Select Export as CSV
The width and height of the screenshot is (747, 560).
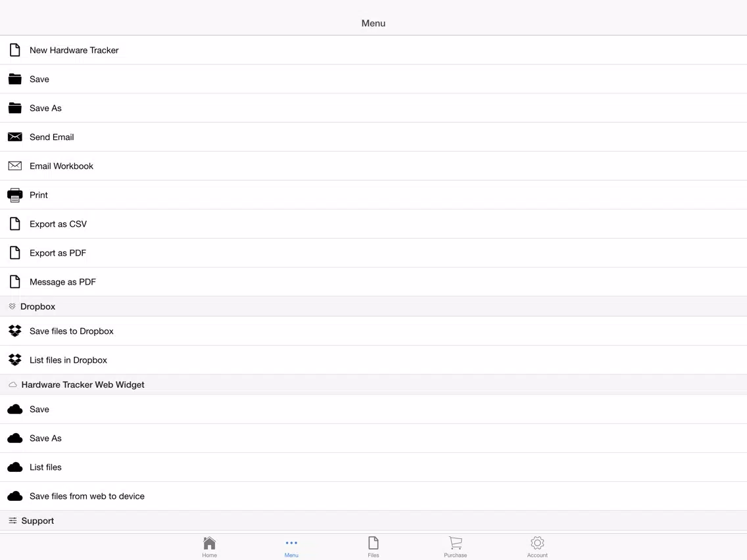coord(373,224)
